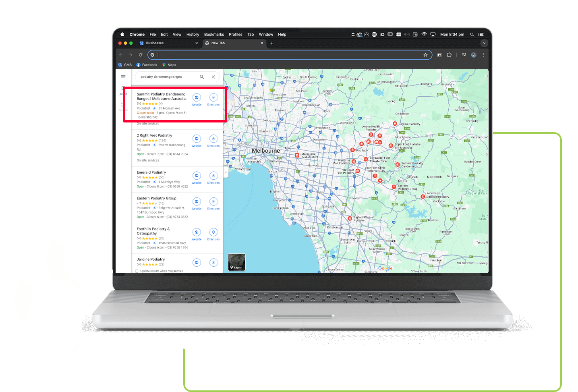Switch map view with Layers thumbnail
578x392 pixels.
pyautogui.click(x=237, y=262)
